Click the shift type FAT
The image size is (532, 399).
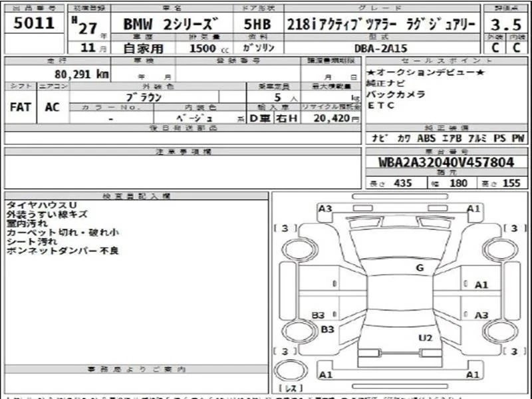[x=21, y=107]
